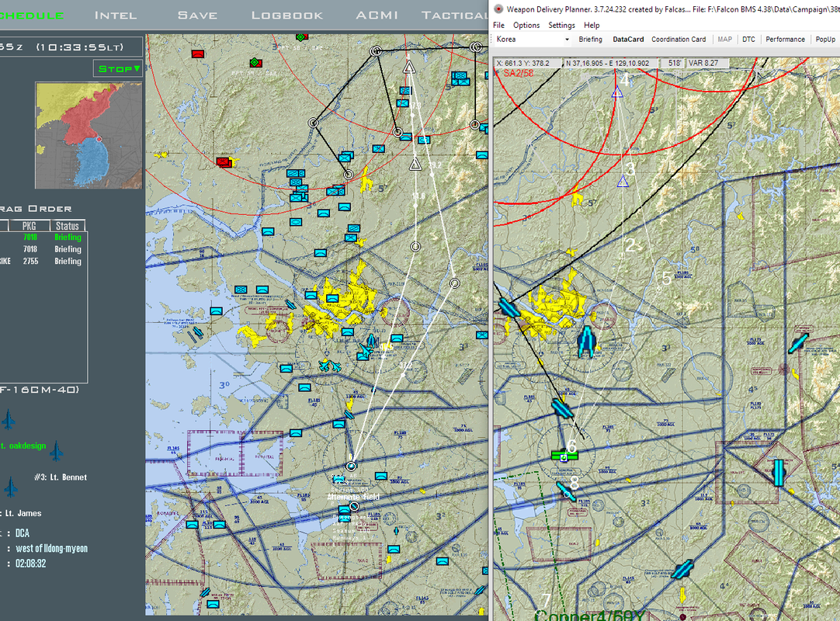The image size is (840, 621).
Task: Select pilot 'Lt. James'
Action: click(22, 513)
